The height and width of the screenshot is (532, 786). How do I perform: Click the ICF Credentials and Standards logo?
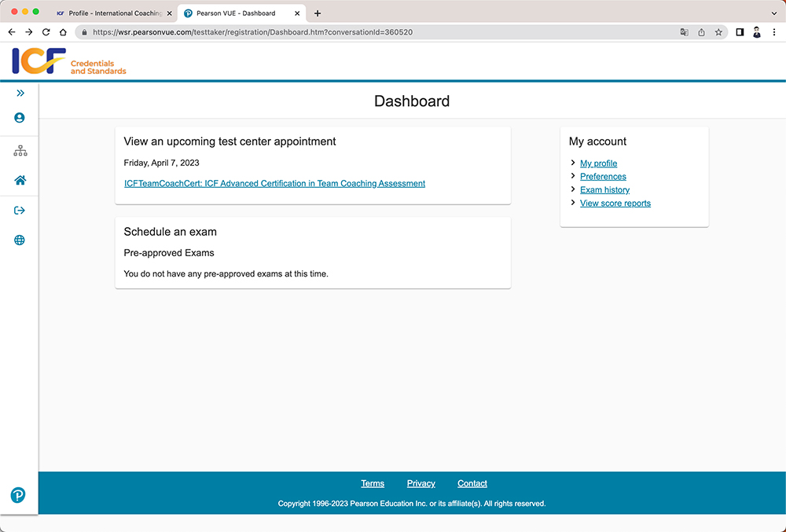point(69,61)
